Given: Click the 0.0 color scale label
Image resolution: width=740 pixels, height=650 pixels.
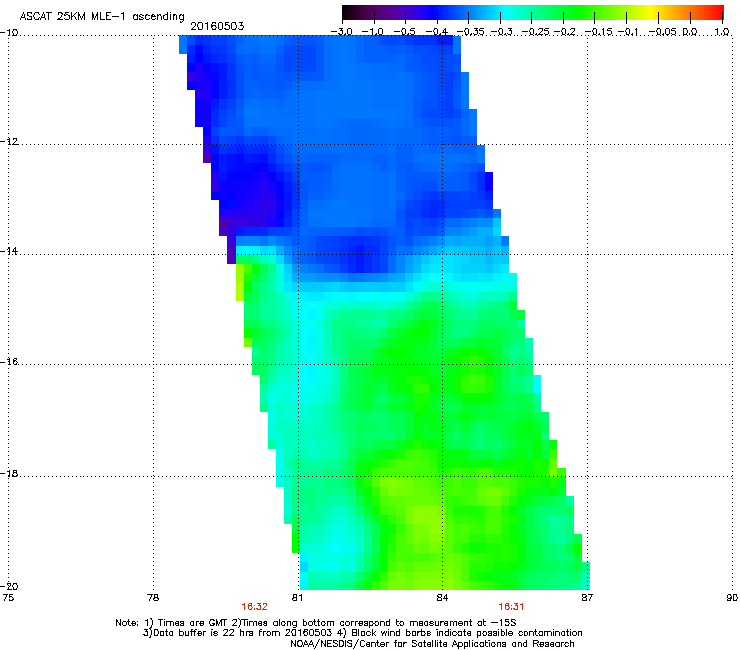Looking at the screenshot, I should [690, 32].
